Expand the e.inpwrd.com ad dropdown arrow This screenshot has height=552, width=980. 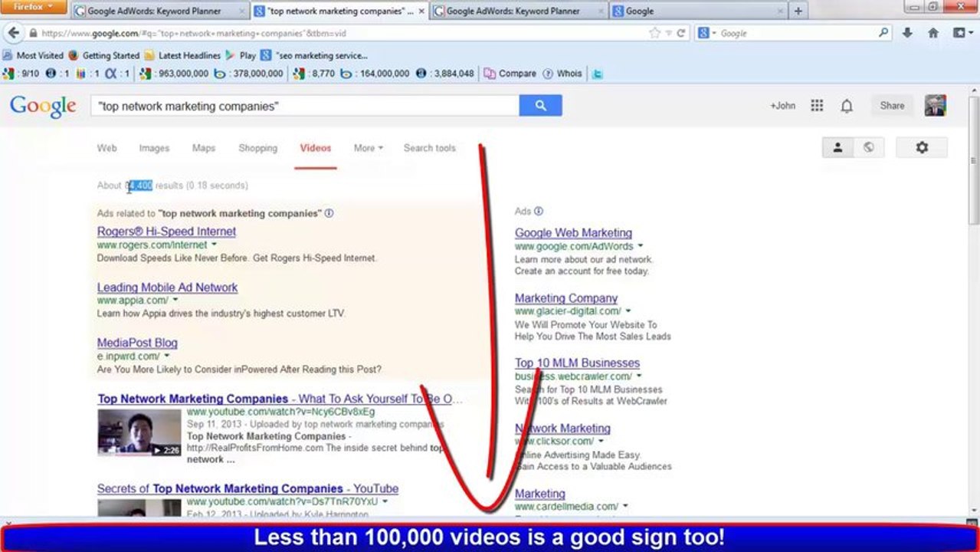tap(166, 356)
